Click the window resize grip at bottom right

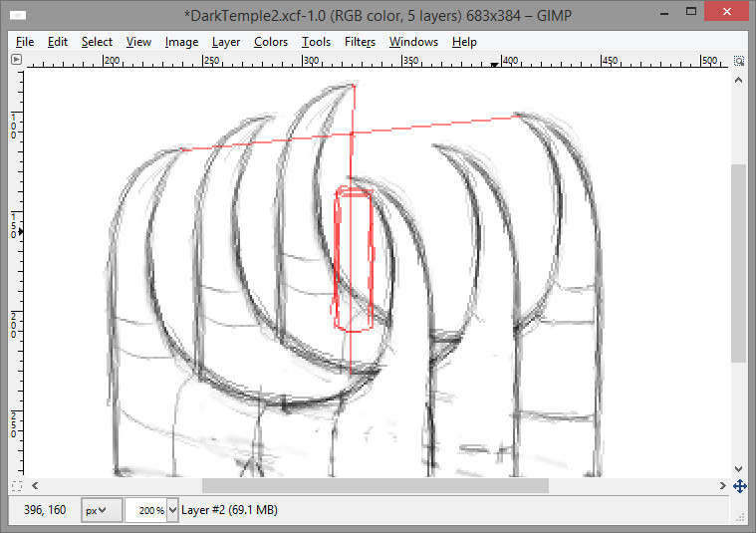[x=741, y=518]
